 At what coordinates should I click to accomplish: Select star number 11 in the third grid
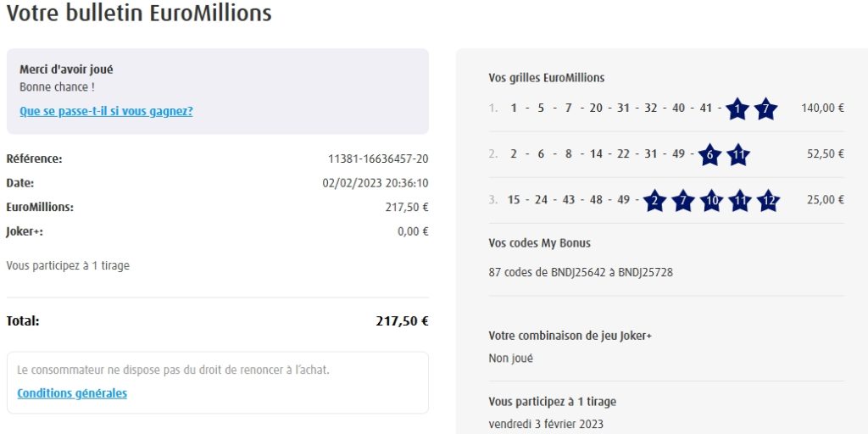(x=740, y=200)
